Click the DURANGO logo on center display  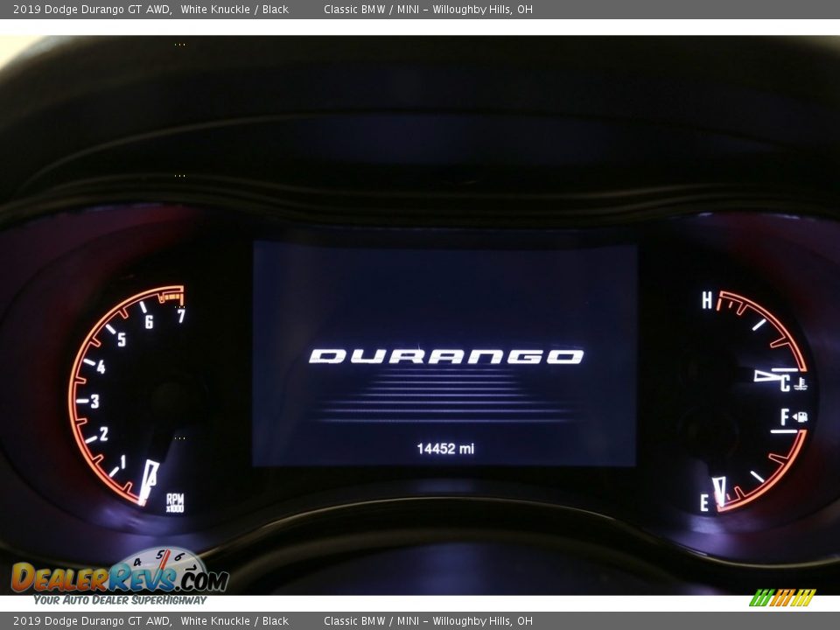[445, 356]
